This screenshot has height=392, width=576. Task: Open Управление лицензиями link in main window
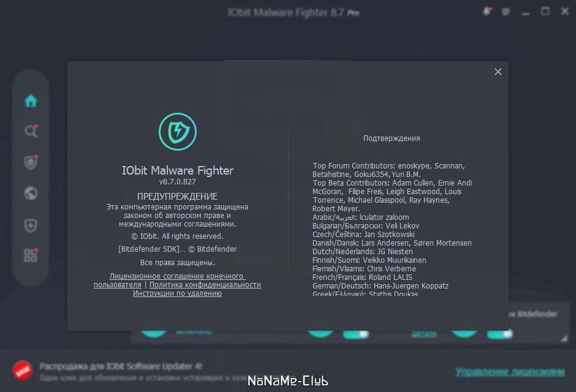(x=510, y=371)
